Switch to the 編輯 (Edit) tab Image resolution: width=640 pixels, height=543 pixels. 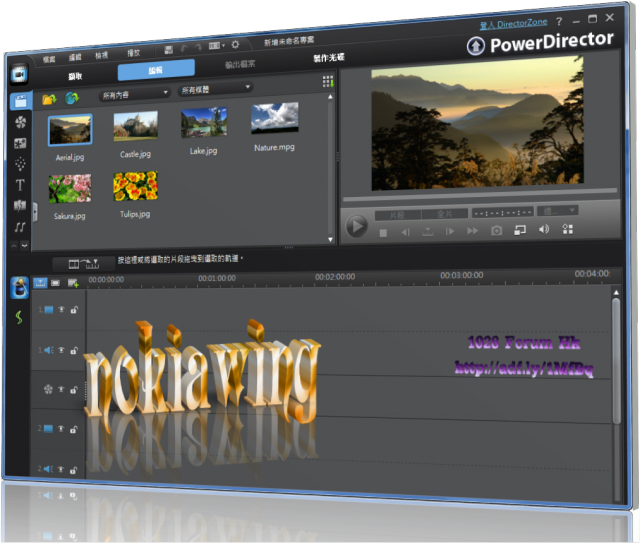[156, 72]
